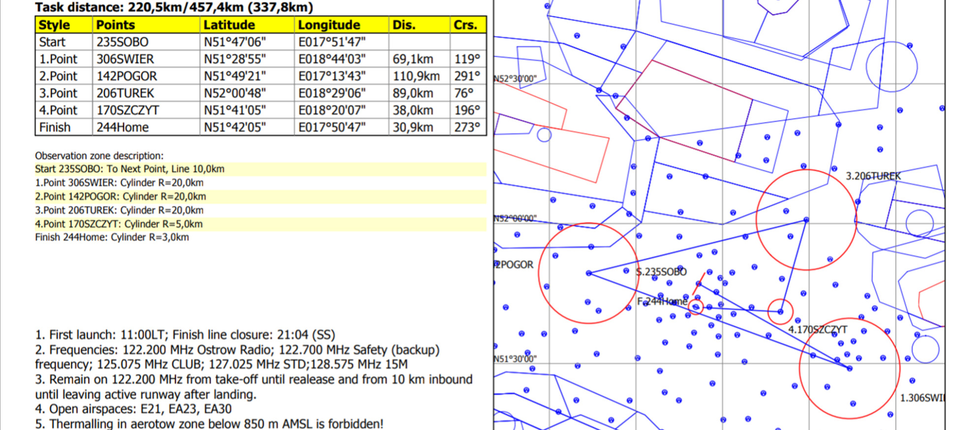Screen dimensions: 980x430
Task: Select the Style column header
Action: [54, 25]
